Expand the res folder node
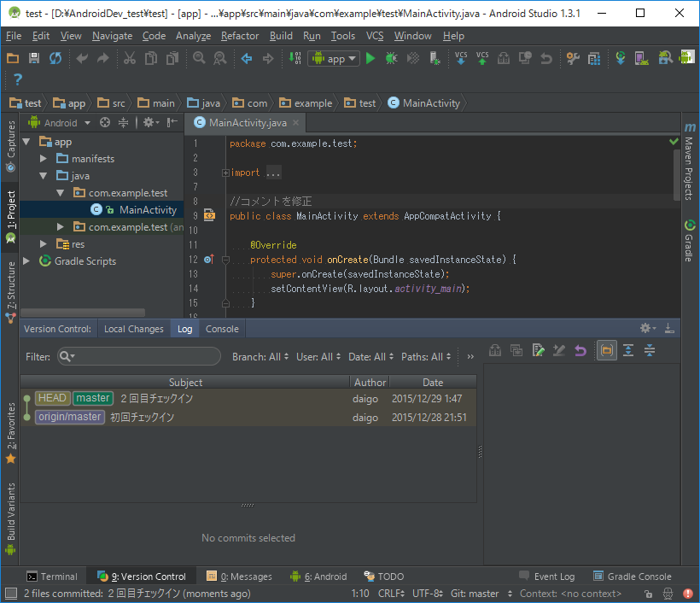The height and width of the screenshot is (603, 700). pos(44,244)
